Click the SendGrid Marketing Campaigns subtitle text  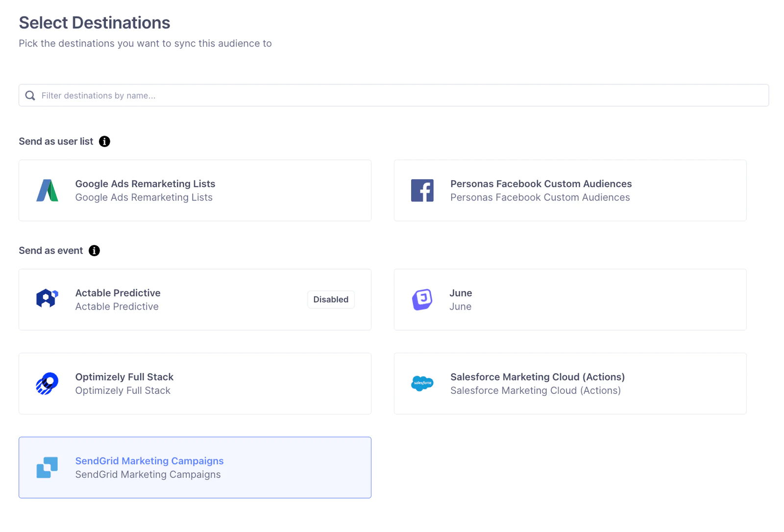pyautogui.click(x=148, y=475)
